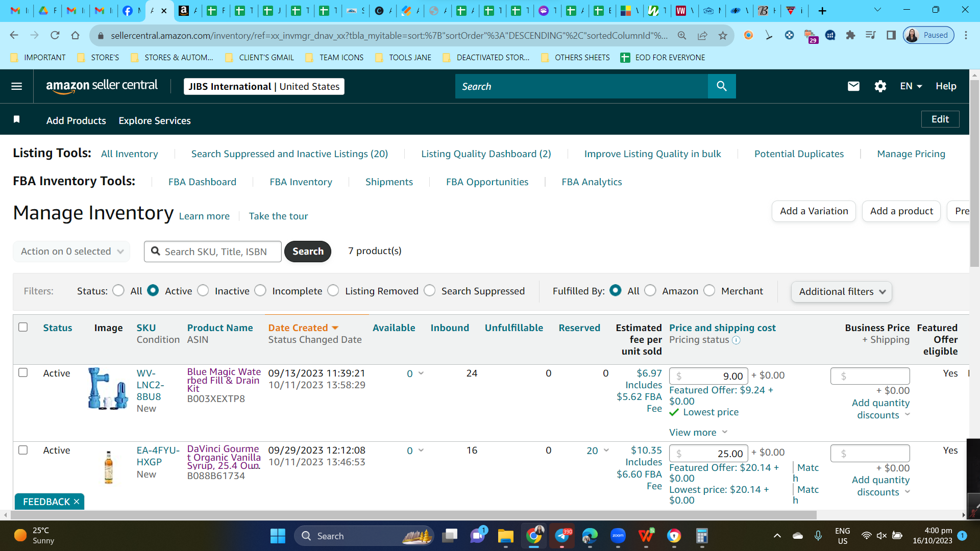Select Fulfilled By Amazon radio button
This screenshot has height=551, width=980.
pyautogui.click(x=650, y=291)
